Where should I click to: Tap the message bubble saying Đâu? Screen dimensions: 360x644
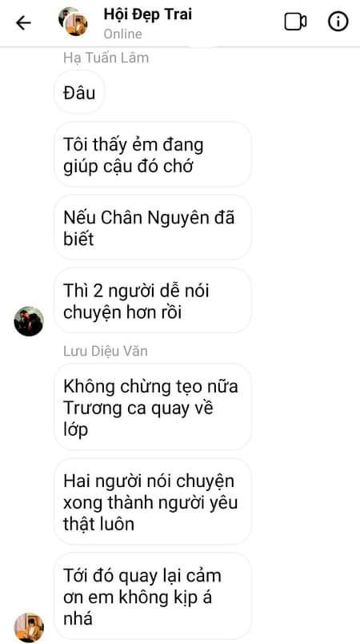[x=79, y=92]
